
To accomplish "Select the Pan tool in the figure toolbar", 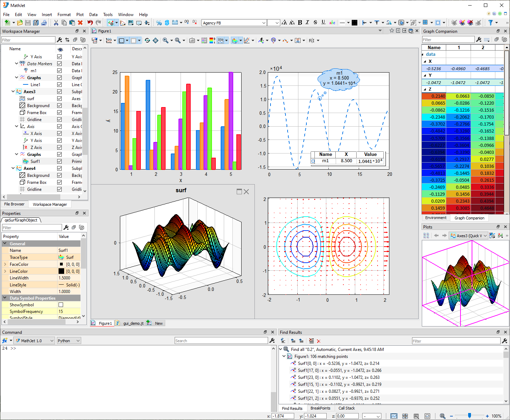I will (155, 40).
